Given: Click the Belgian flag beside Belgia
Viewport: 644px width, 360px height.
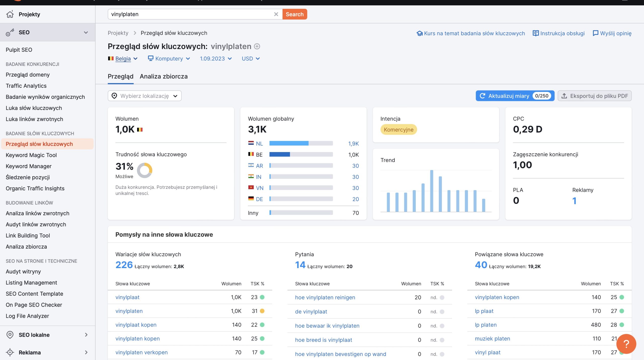Looking at the screenshot, I should [111, 59].
